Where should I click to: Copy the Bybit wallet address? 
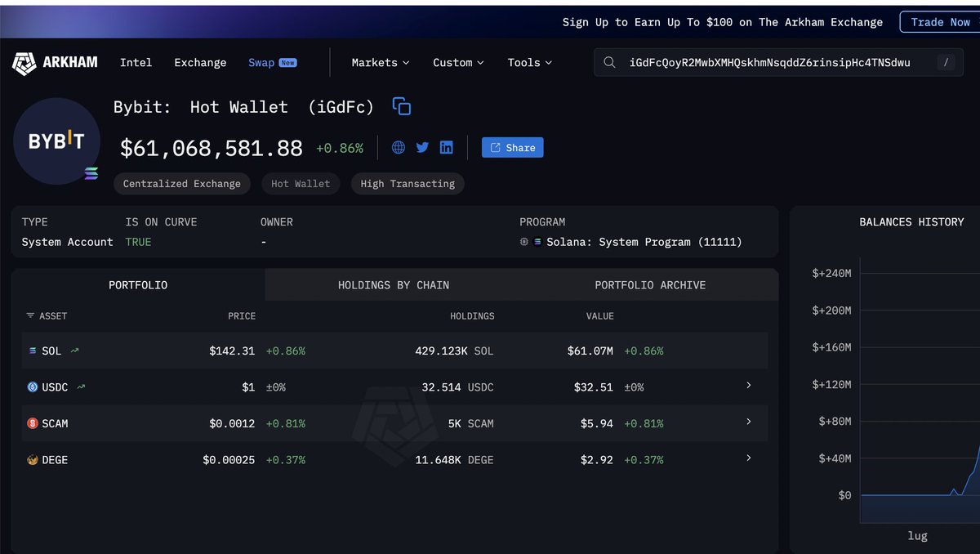pyautogui.click(x=401, y=106)
